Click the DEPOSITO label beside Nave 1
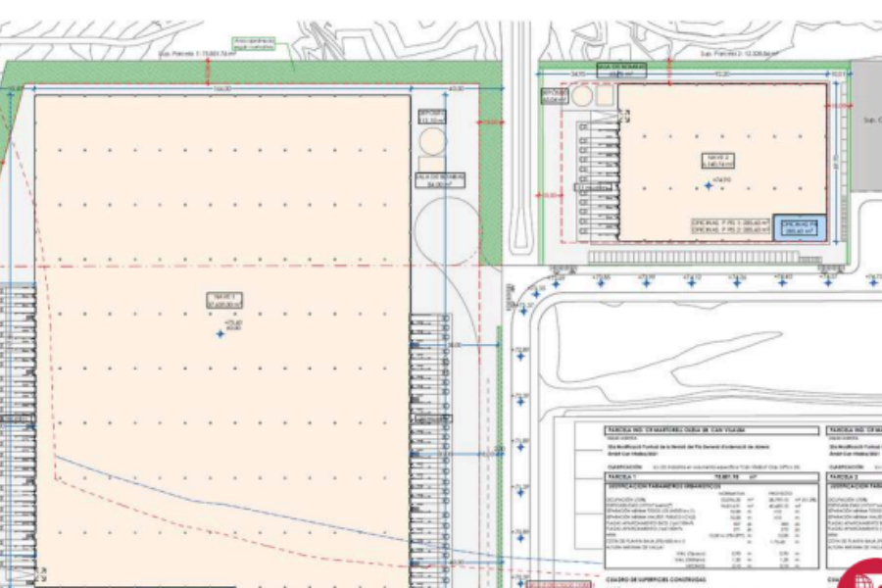The height and width of the screenshot is (588, 882). pos(431,116)
